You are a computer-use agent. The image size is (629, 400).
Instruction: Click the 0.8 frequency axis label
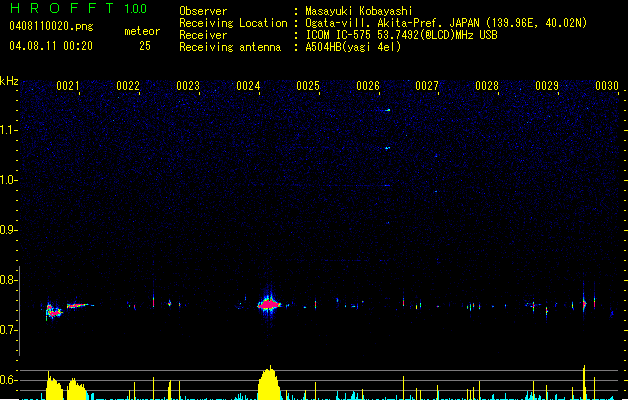pyautogui.click(x=7, y=280)
